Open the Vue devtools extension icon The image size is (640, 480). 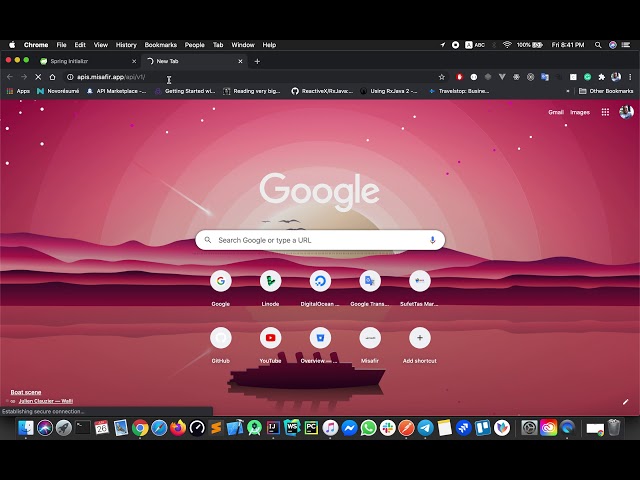[502, 77]
